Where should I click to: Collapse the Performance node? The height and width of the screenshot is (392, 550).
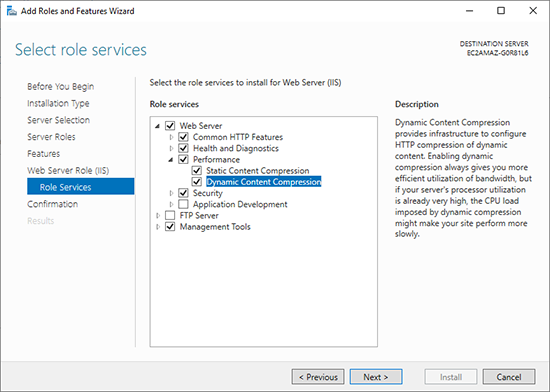pos(171,160)
